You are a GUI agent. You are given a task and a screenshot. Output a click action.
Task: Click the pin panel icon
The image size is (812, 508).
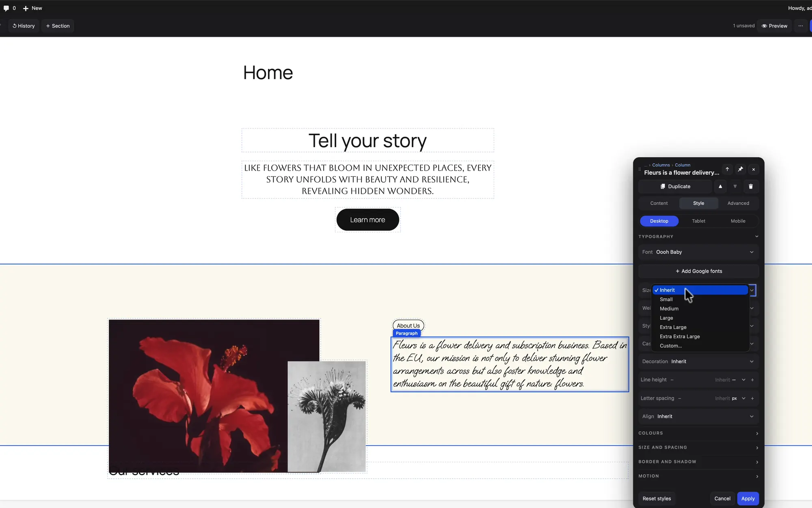741,169
